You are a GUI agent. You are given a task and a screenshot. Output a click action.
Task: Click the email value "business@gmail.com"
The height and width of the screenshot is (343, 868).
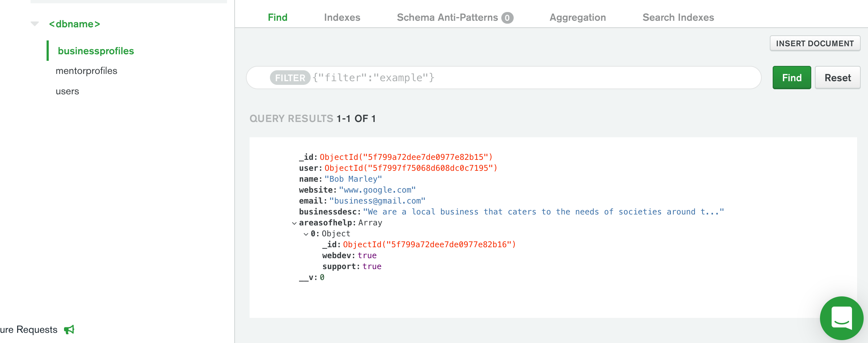click(x=377, y=201)
